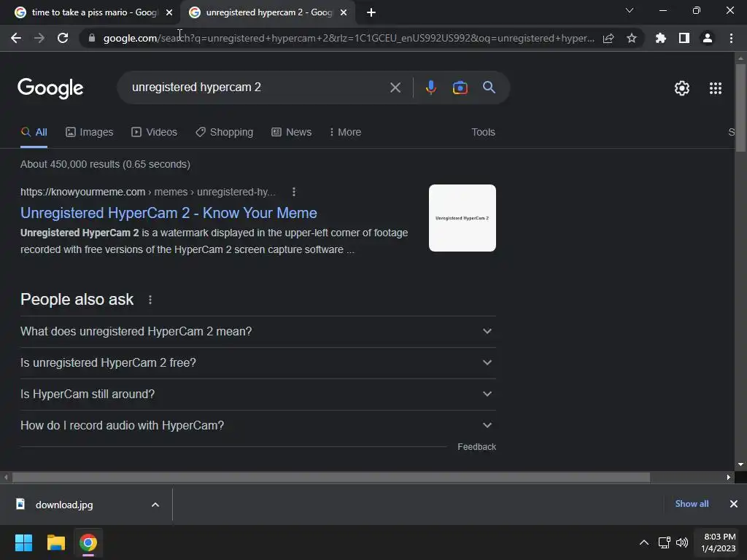
Task: Open 'Unregistered HyperCam 2 - Know Your Meme' link
Action: pos(169,213)
